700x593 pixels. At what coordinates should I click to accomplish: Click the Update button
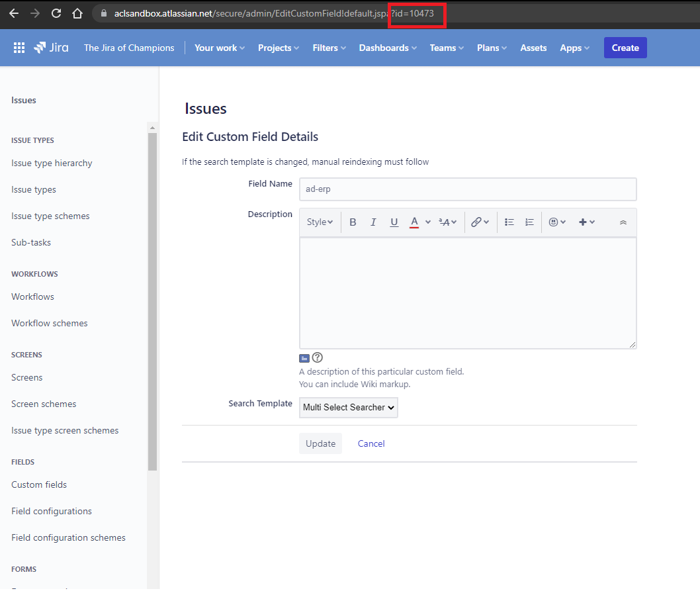[320, 443]
